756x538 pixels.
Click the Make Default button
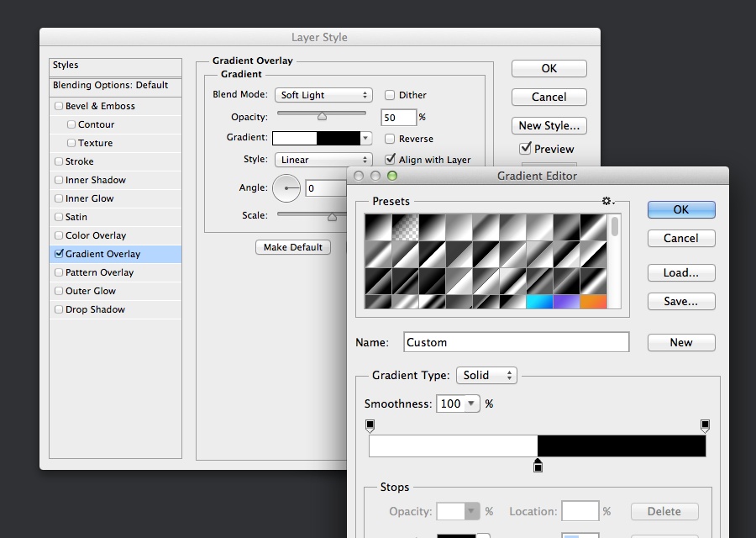pos(293,247)
